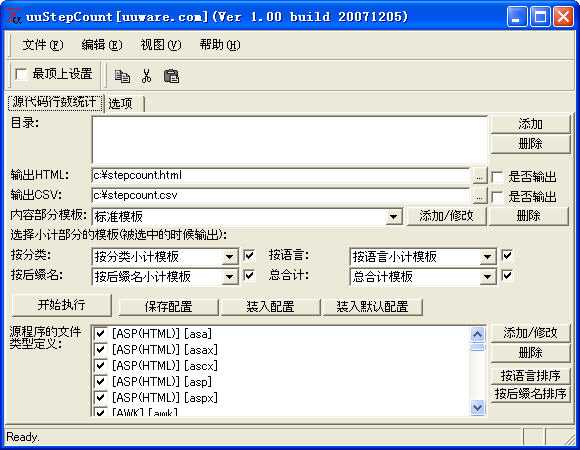Screen dimensions: 580x450
Task: Click 删除 button for file type definitions
Action: point(530,352)
